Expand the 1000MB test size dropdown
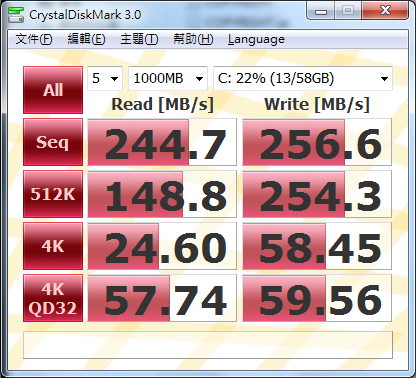416x378 pixels. (168, 79)
